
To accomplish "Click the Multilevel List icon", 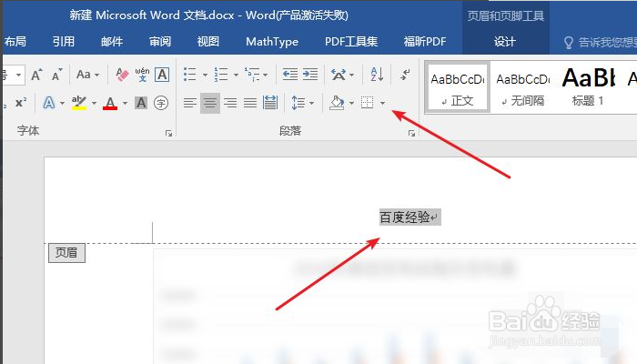I will point(252,75).
